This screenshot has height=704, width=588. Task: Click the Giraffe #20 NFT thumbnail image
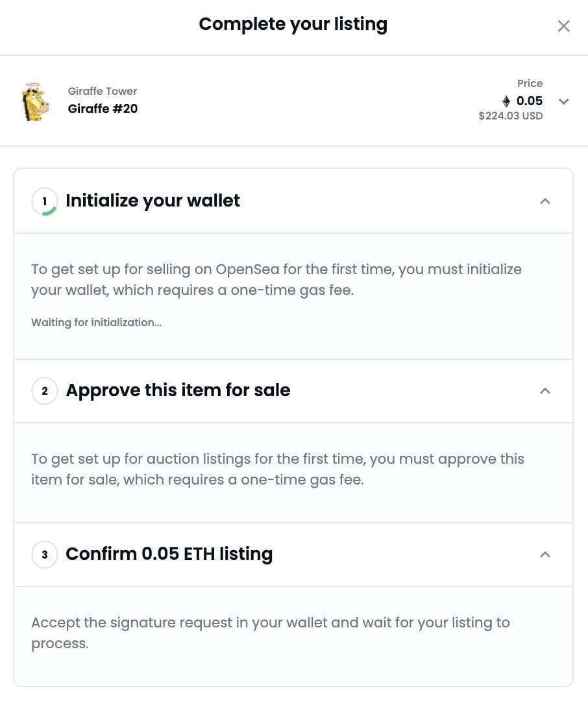(x=36, y=101)
